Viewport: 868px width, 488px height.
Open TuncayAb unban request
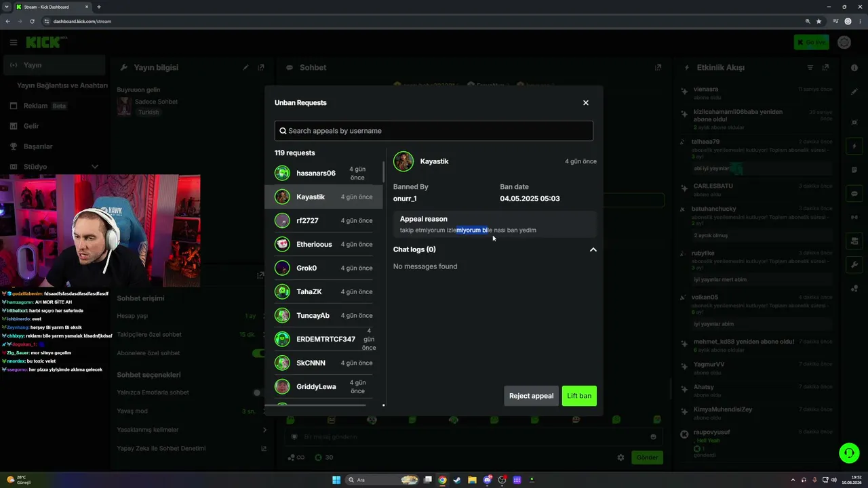coord(324,315)
